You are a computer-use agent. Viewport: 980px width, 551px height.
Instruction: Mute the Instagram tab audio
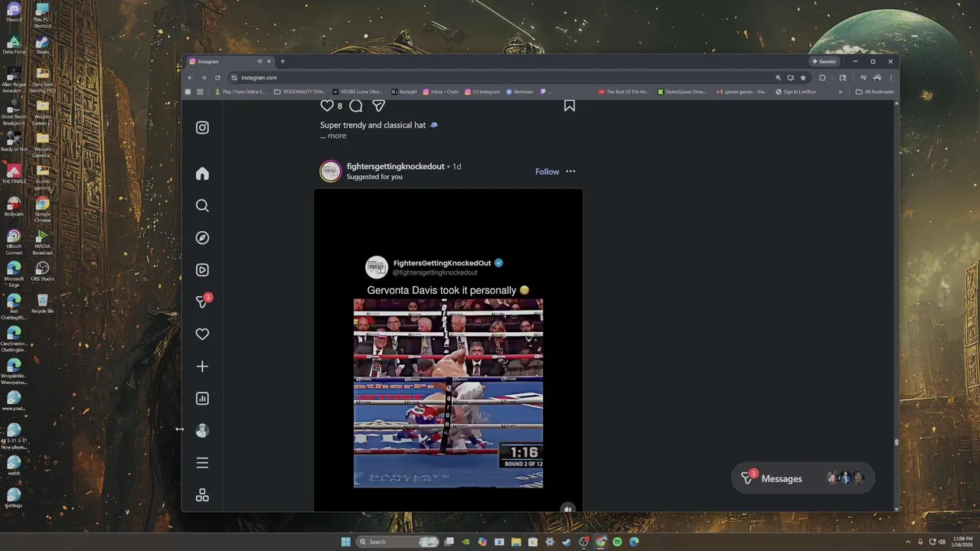[x=260, y=61]
